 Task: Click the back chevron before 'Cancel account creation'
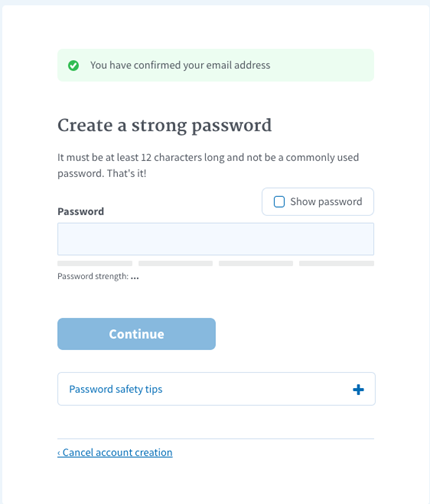pyautogui.click(x=59, y=453)
